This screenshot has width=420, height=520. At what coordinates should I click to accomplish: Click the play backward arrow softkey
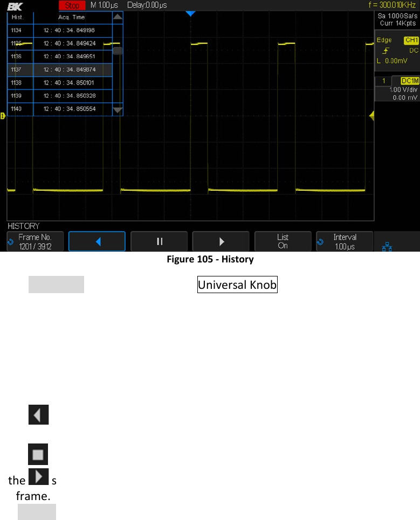[97, 242]
